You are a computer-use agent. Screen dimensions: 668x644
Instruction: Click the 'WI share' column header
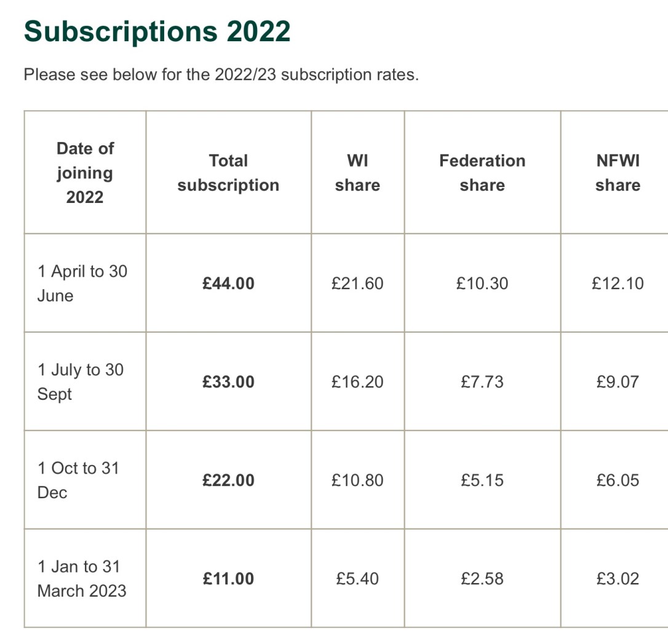(x=357, y=173)
